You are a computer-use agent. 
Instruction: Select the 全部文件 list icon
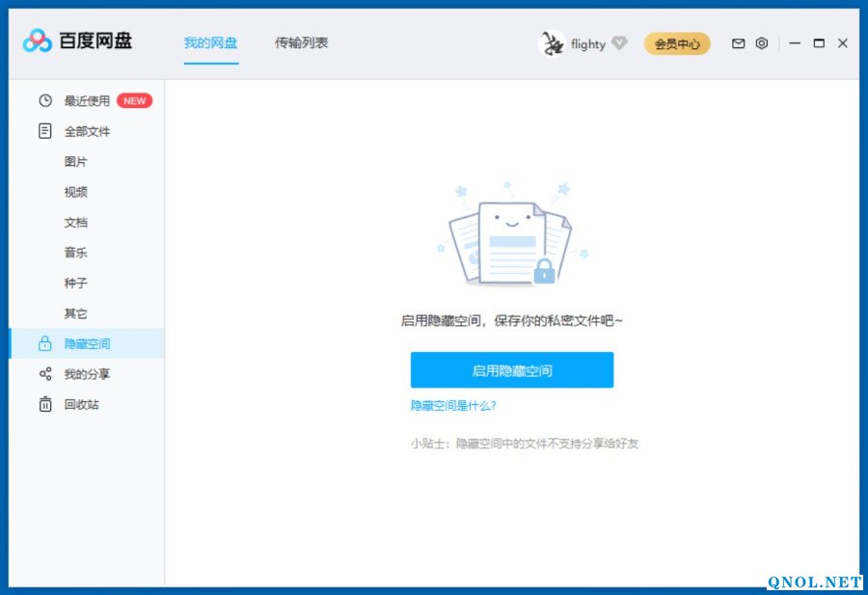click(44, 131)
